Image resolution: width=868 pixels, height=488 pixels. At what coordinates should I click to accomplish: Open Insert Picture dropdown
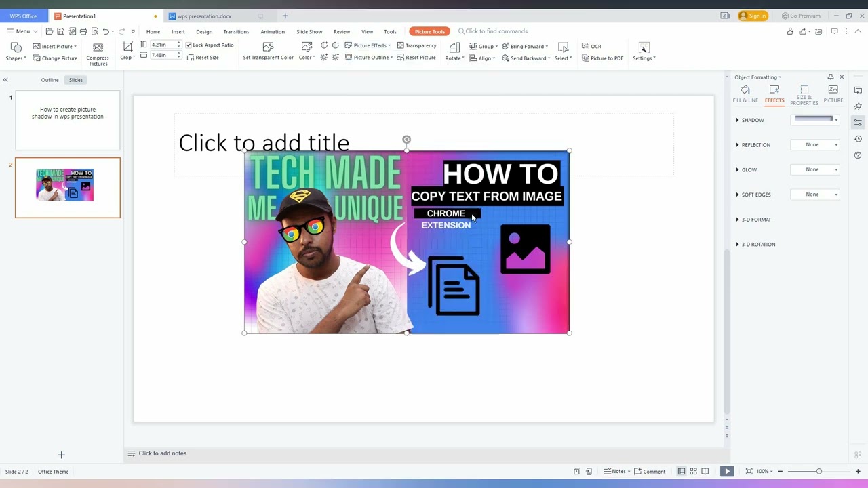[x=55, y=46]
